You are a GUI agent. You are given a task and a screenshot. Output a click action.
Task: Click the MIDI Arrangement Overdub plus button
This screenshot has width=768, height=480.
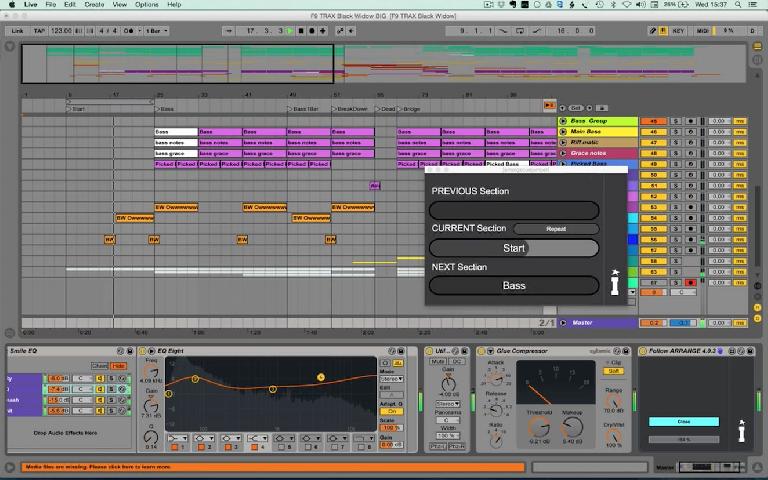pos(322,30)
